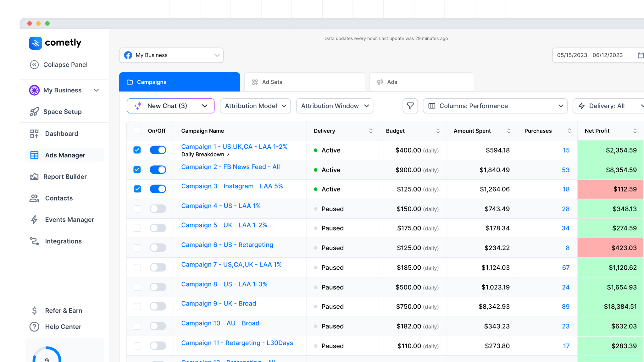Viewport: 644px width, 362px height.
Task: Switch to the Ad Sets tab
Action: click(305, 82)
